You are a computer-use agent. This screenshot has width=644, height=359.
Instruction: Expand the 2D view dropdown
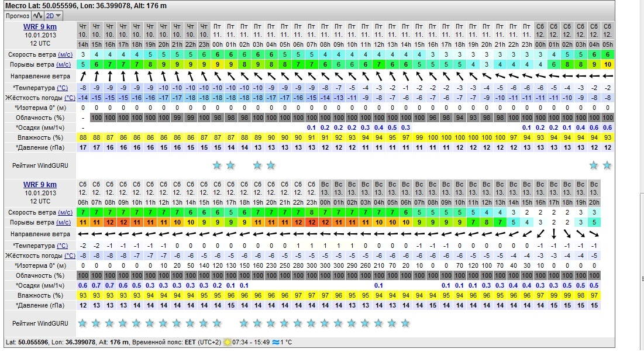[54, 15]
